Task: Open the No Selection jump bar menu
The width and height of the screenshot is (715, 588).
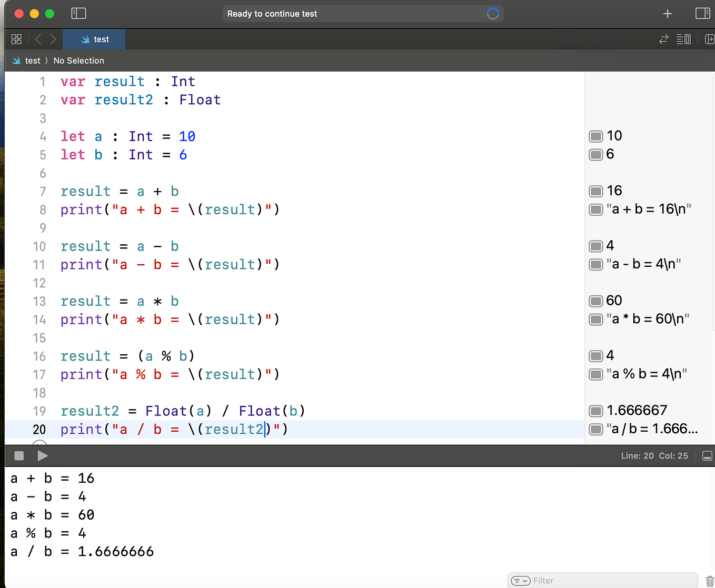Action: click(78, 61)
